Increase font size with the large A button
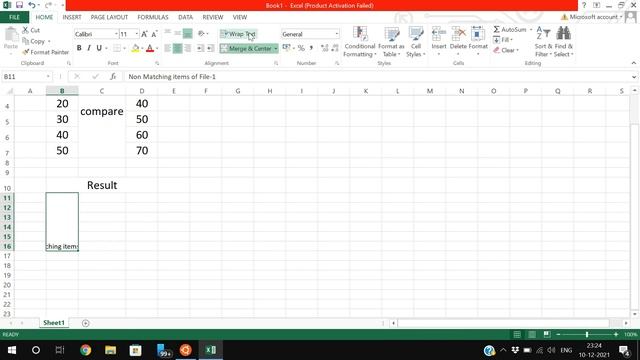The height and width of the screenshot is (360, 640). pos(144,34)
